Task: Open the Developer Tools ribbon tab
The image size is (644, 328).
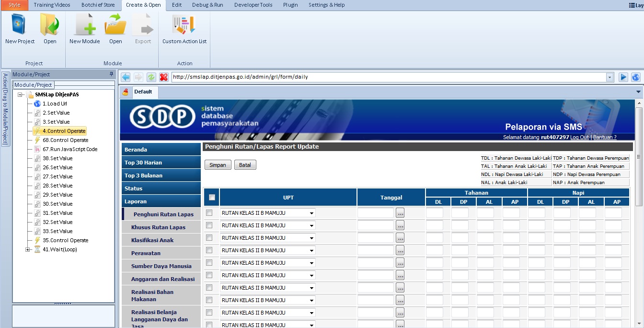Action: pos(253,5)
